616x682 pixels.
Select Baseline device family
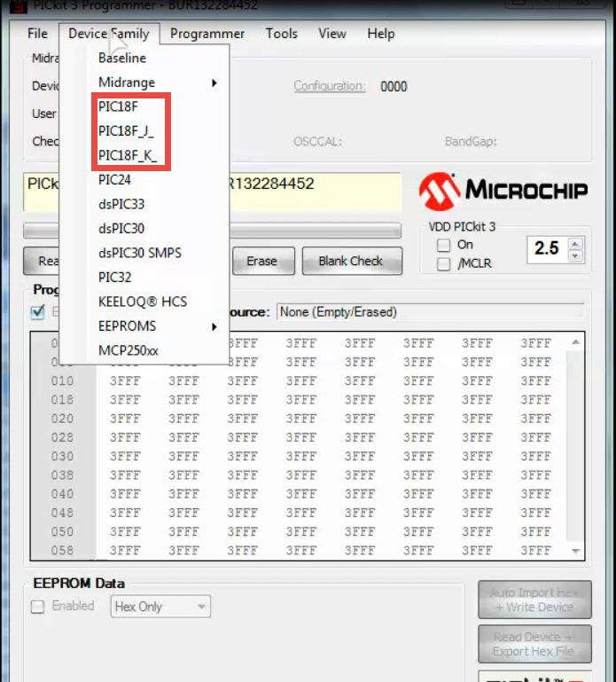(144, 58)
